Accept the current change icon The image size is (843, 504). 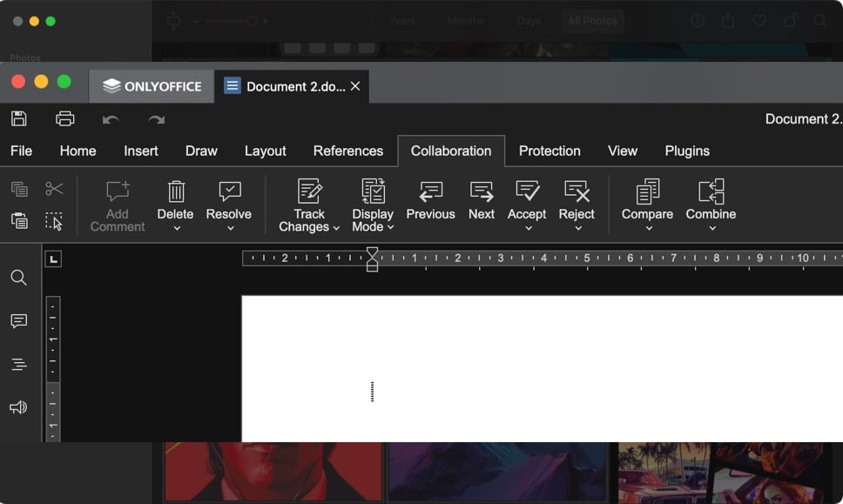click(528, 191)
